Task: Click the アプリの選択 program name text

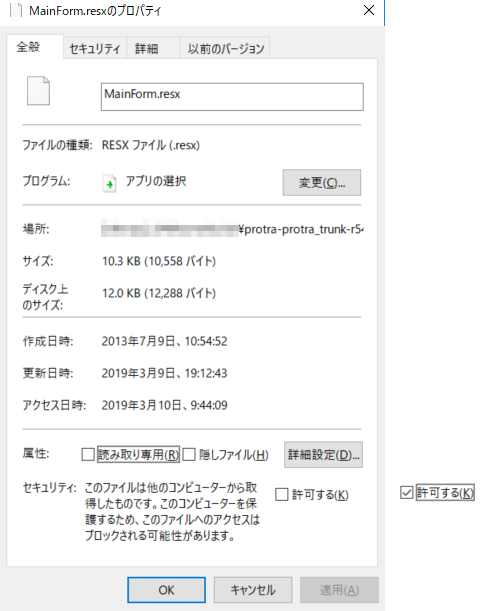Action: [156, 182]
